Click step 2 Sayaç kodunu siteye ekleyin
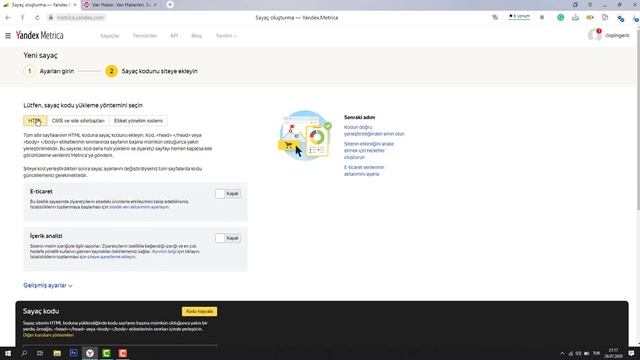This screenshot has width=640, height=360. pos(151,71)
